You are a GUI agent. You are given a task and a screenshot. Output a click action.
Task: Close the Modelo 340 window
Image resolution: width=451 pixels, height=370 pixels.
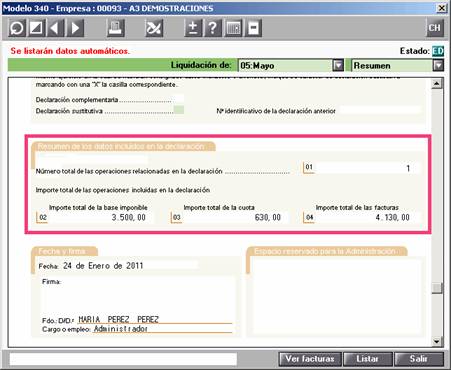coord(442,8)
